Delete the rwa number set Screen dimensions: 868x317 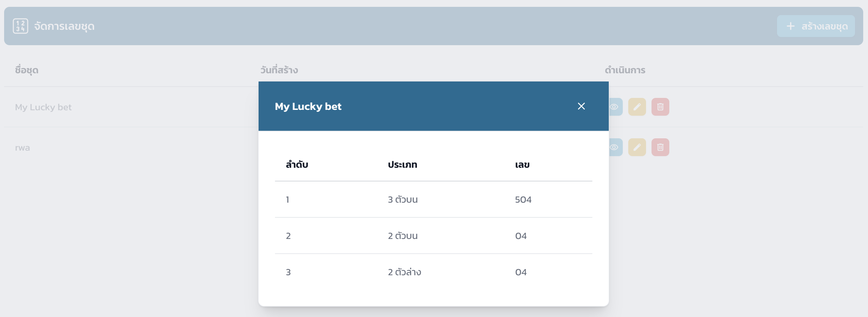coord(660,147)
